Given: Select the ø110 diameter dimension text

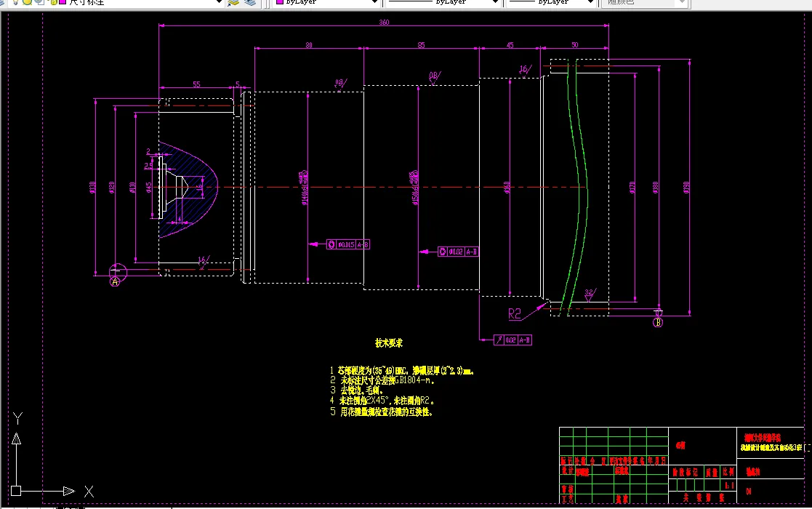Looking at the screenshot, I should click(x=132, y=187).
